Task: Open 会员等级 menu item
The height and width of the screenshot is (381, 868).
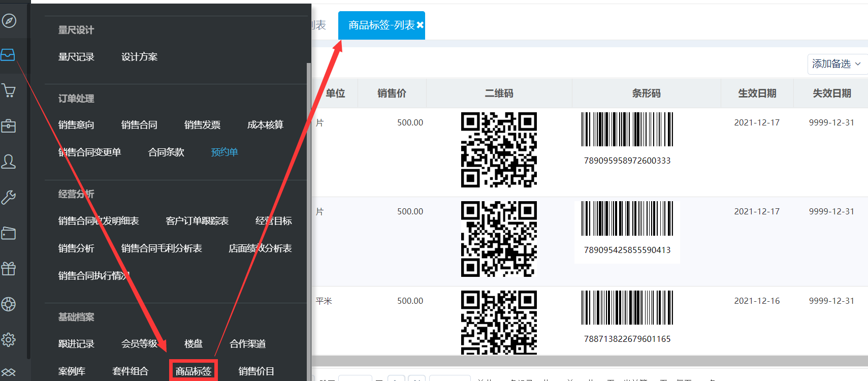Action: point(139,344)
